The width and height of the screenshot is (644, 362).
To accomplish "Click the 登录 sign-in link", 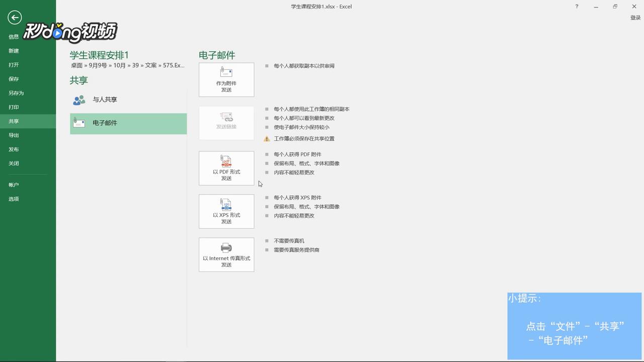I will point(635,18).
